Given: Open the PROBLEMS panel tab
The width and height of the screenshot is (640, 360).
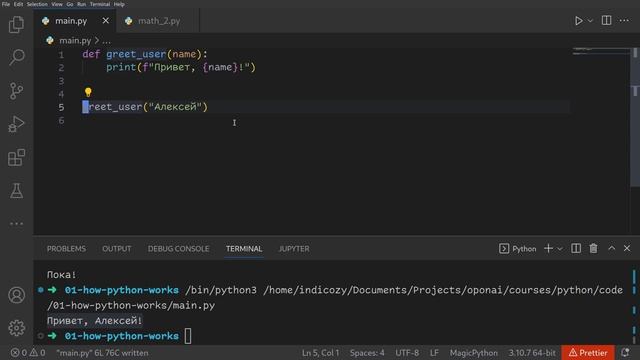Looking at the screenshot, I should [x=66, y=249].
